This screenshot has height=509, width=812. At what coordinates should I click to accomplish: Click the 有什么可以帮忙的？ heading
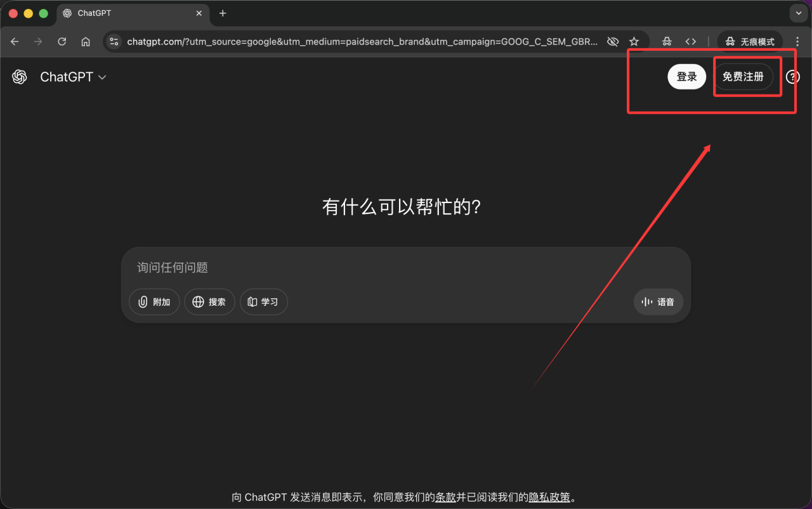[x=402, y=208]
